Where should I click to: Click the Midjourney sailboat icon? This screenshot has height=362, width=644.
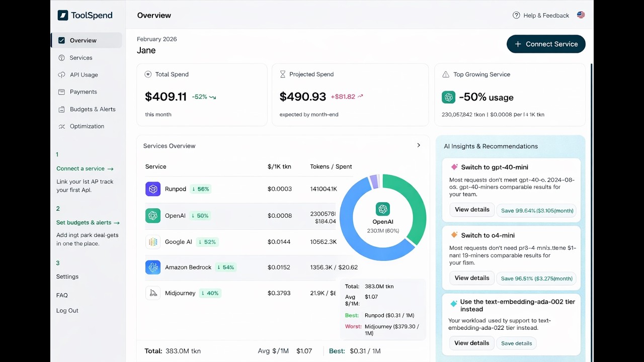153,293
